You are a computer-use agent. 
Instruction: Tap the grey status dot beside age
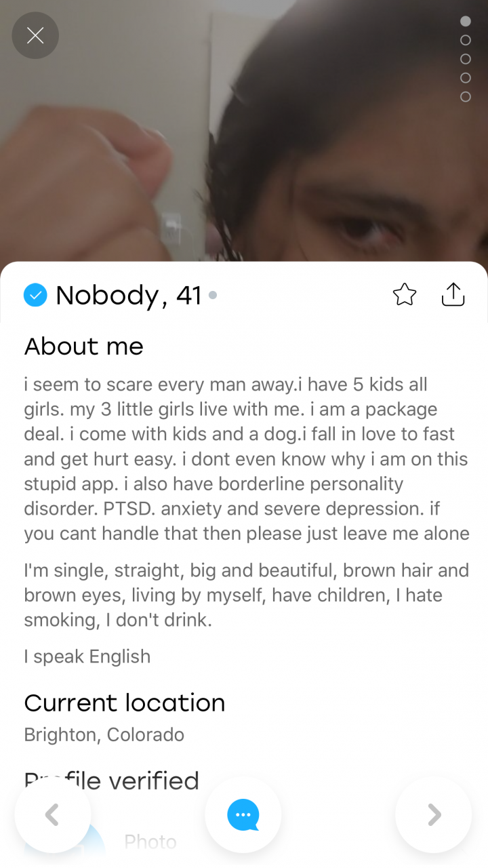point(213,295)
